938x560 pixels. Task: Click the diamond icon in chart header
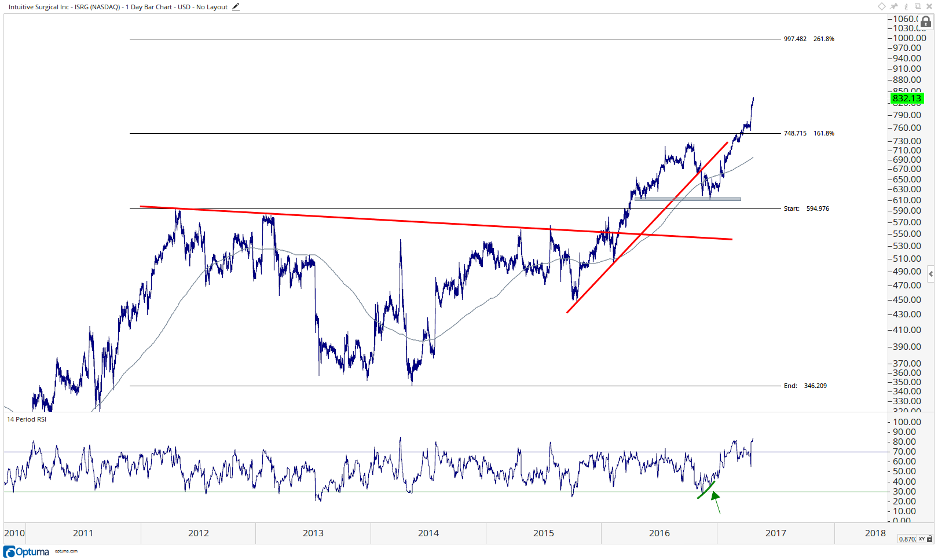click(881, 6)
